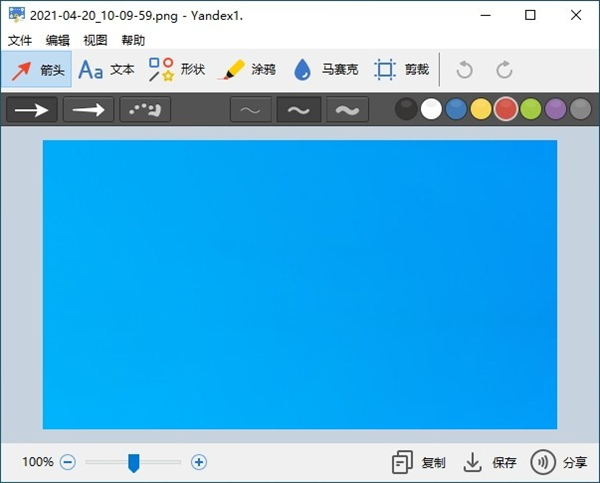
Task: Maximize the Yandex screenshot editor window
Action: tap(530, 15)
